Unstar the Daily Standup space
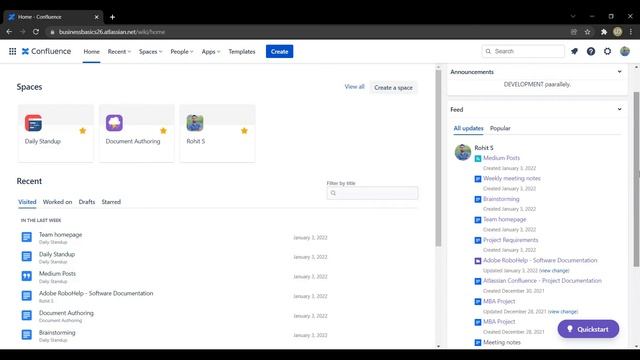The image size is (640, 360). pyautogui.click(x=83, y=131)
